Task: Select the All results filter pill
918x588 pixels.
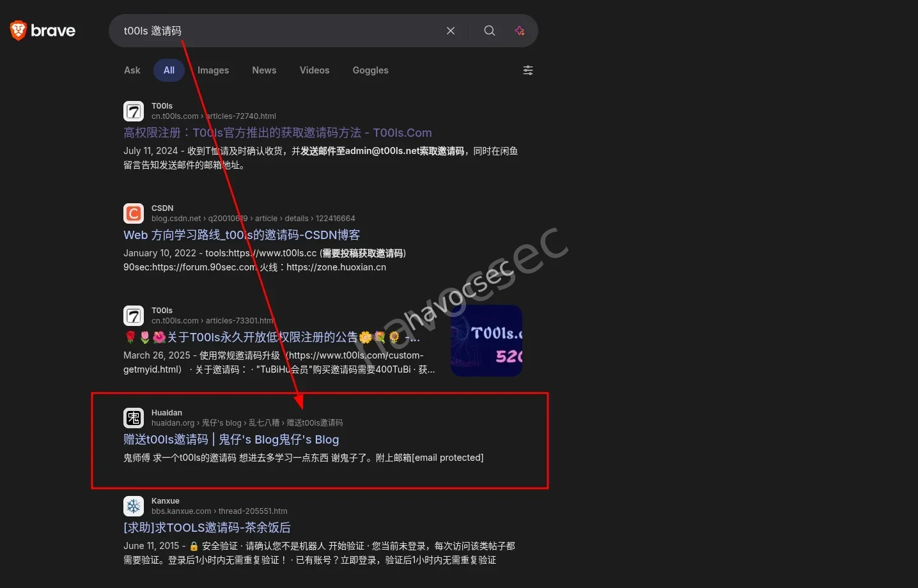Action: (168, 70)
